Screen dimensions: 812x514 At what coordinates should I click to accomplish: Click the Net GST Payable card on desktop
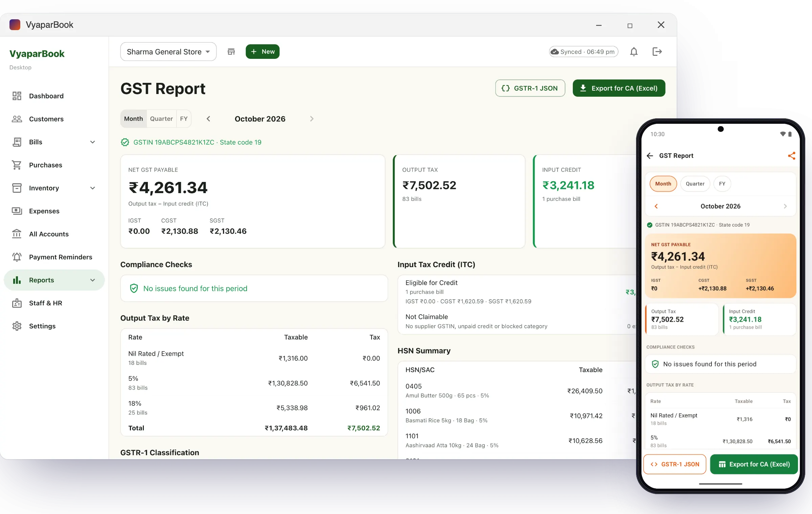[253, 202]
